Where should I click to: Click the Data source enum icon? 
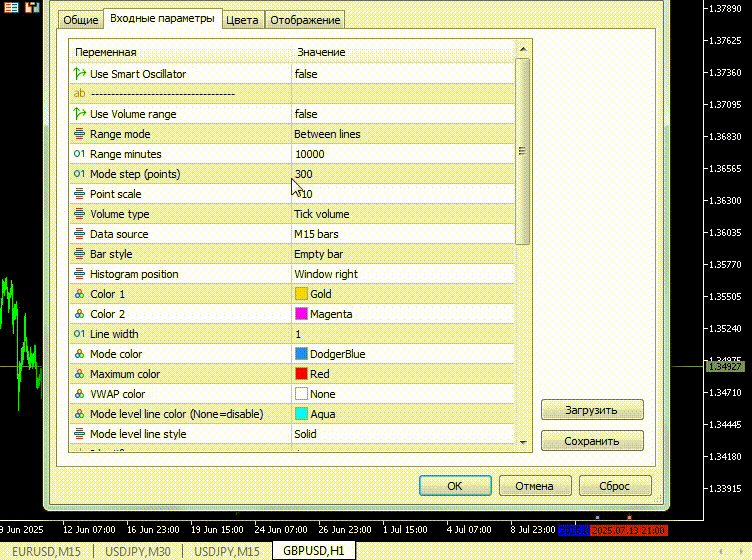click(80, 234)
